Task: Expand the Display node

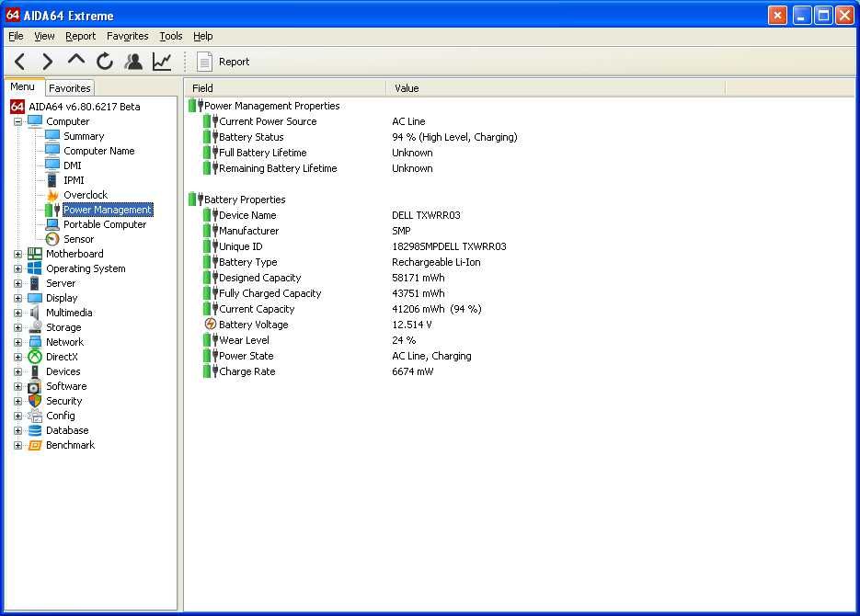Action: (18, 298)
